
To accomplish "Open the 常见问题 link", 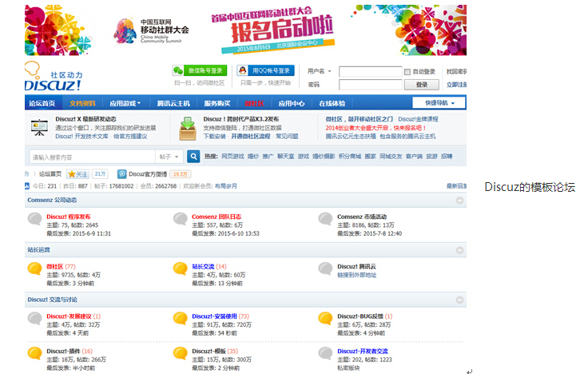I will (x=287, y=136).
